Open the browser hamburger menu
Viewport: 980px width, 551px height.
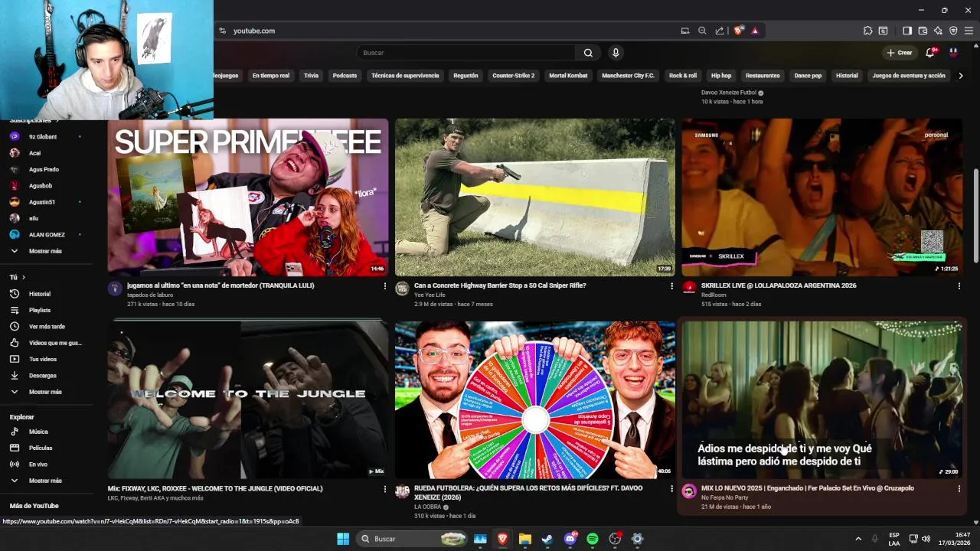[x=969, y=31]
